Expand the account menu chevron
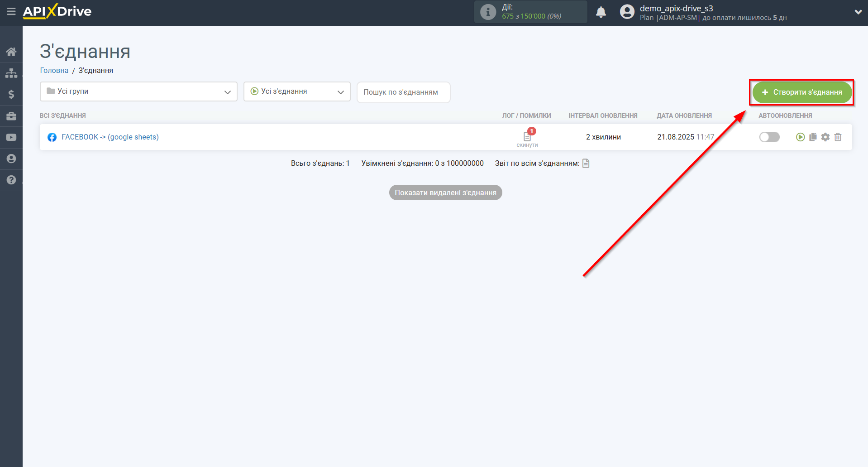This screenshot has width=868, height=467. click(x=858, y=12)
